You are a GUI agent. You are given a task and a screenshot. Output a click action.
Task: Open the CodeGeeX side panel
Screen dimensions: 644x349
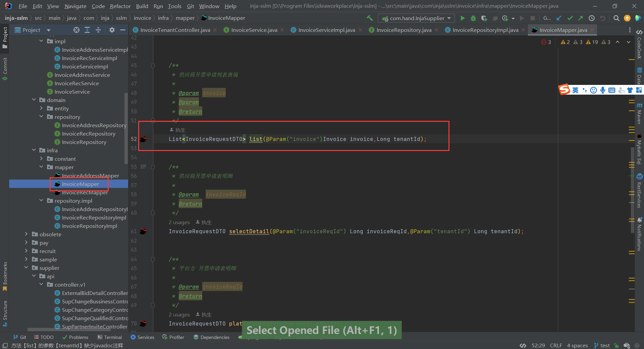pos(639,44)
